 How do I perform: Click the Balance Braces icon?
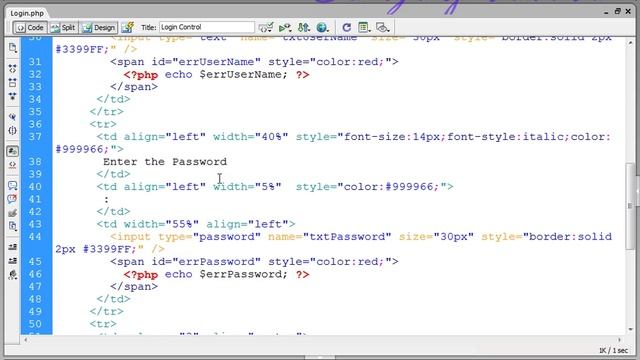13,131
